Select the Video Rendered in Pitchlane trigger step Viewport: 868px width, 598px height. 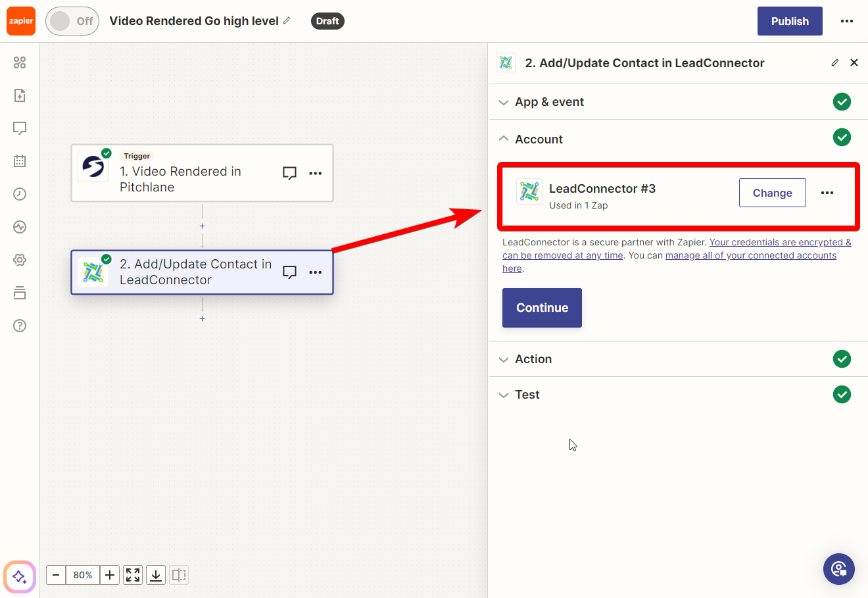[202, 173]
